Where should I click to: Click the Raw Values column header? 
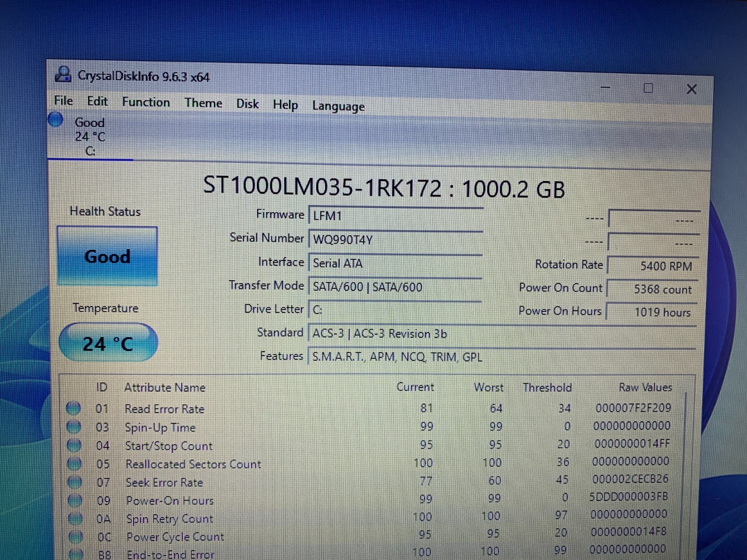click(645, 387)
